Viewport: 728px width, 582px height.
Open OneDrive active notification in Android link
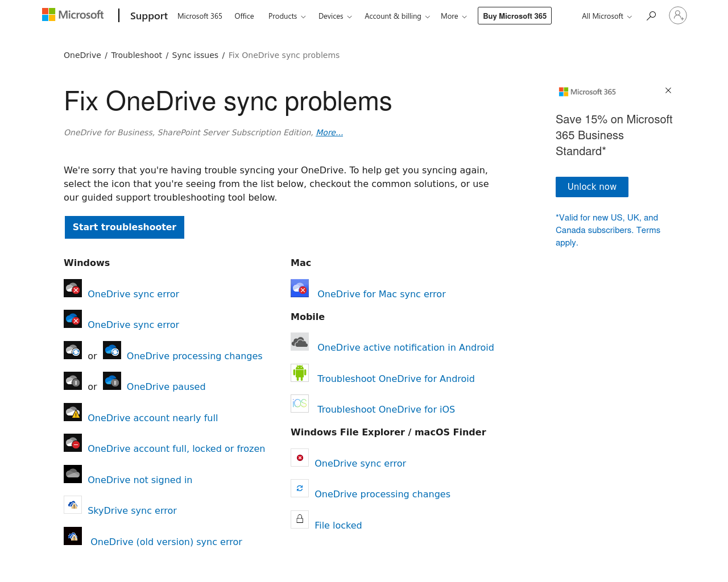[406, 347]
